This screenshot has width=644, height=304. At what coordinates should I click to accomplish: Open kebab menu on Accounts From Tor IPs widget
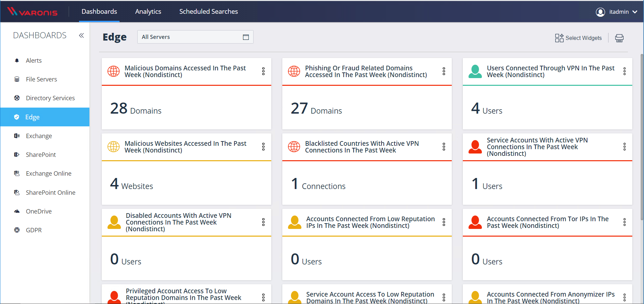click(624, 222)
